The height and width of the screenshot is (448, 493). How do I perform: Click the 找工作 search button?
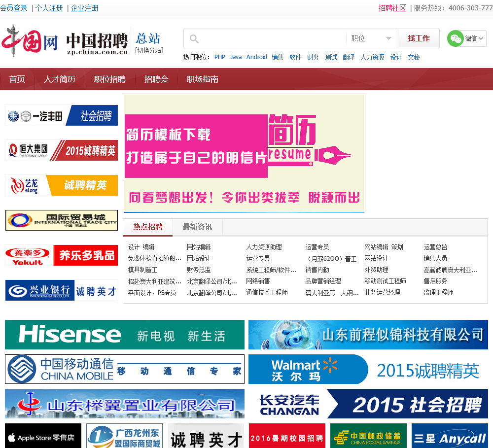[419, 38]
